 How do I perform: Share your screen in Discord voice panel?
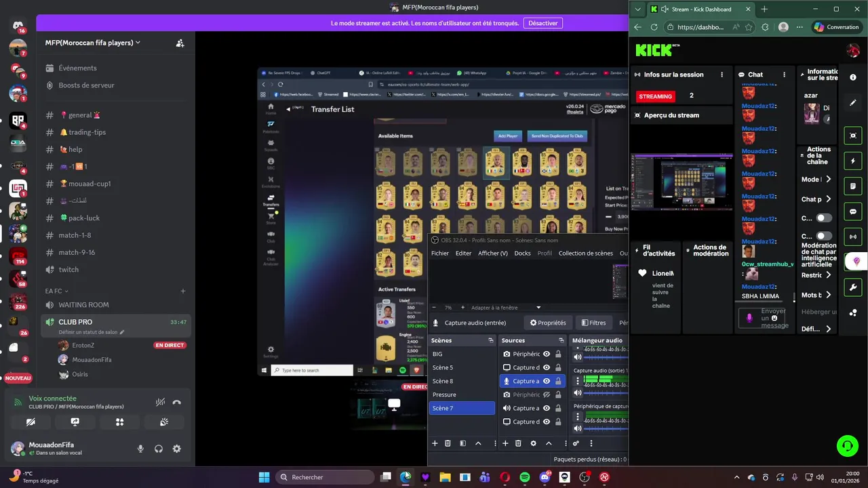[75, 422]
